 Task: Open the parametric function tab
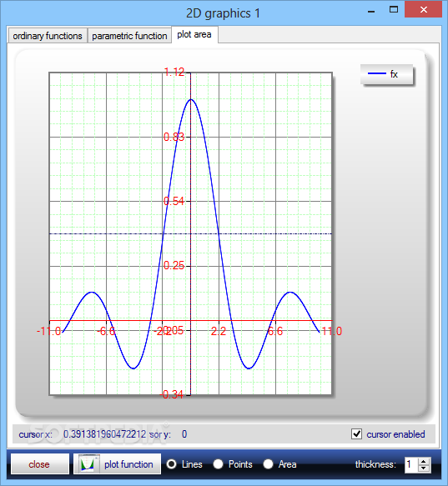click(x=129, y=36)
